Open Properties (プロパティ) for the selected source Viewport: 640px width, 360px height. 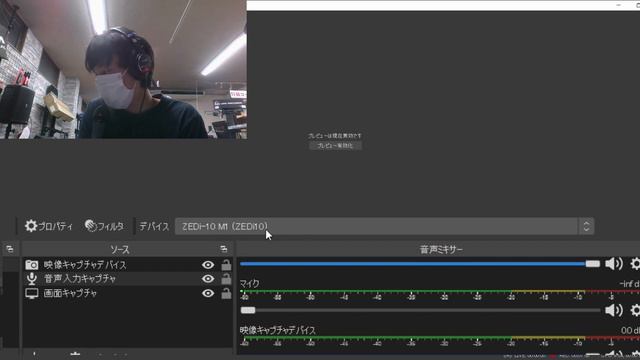(x=49, y=226)
